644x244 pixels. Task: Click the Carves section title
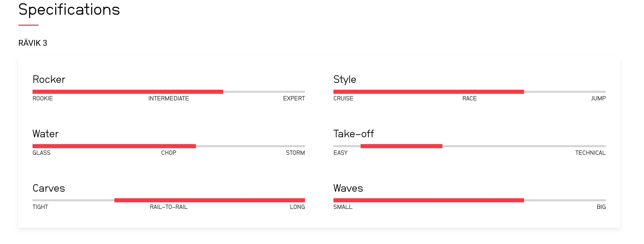[49, 188]
